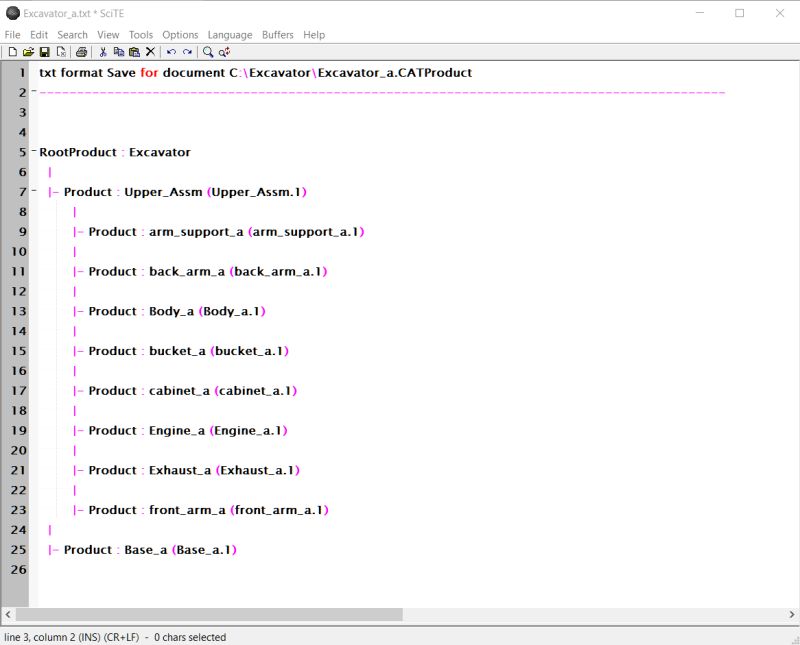This screenshot has width=800, height=645.
Task: Open the Tools menu
Action: (x=141, y=35)
